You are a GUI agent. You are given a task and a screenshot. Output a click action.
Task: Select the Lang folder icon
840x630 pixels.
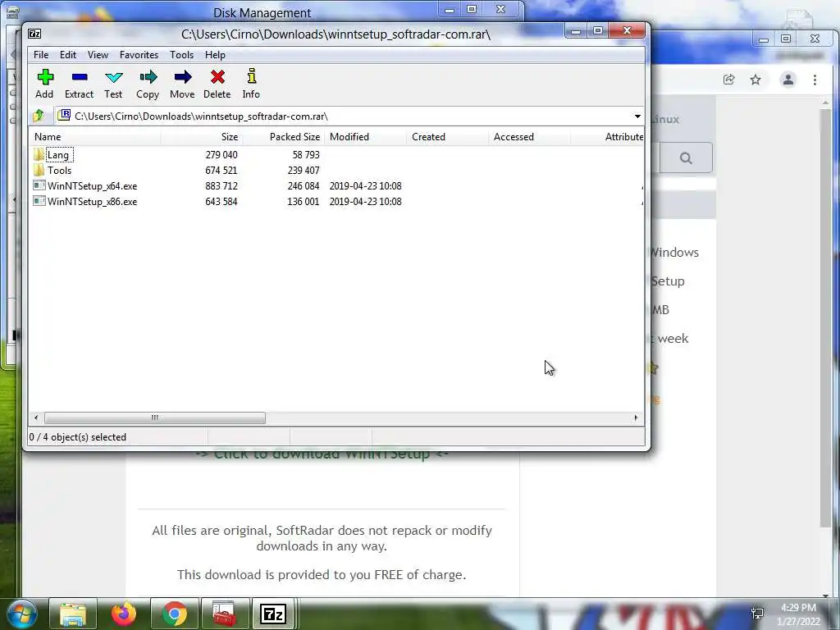pyautogui.click(x=39, y=155)
